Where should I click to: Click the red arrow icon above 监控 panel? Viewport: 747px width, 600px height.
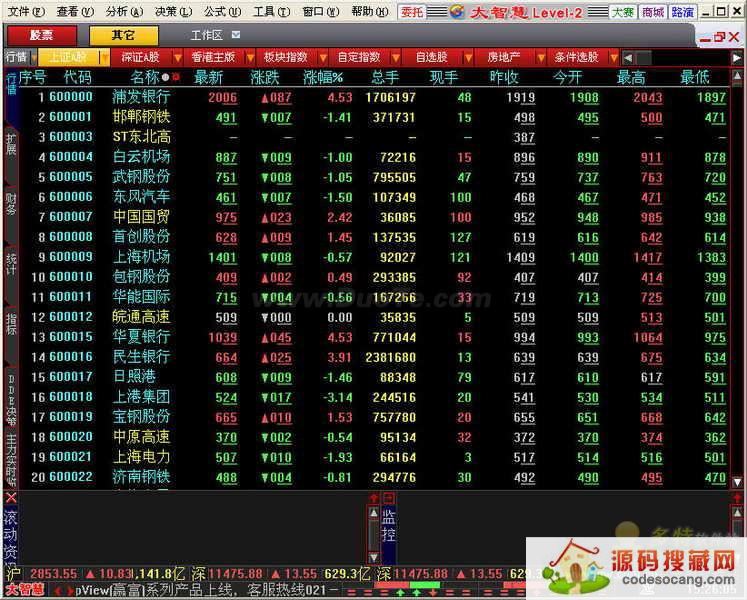tap(376, 498)
